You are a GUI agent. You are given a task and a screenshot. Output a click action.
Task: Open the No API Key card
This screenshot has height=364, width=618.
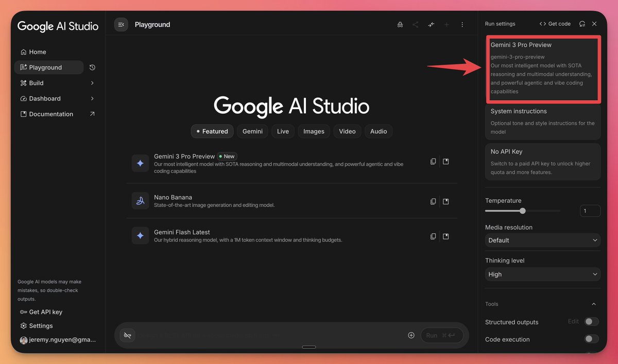click(543, 162)
